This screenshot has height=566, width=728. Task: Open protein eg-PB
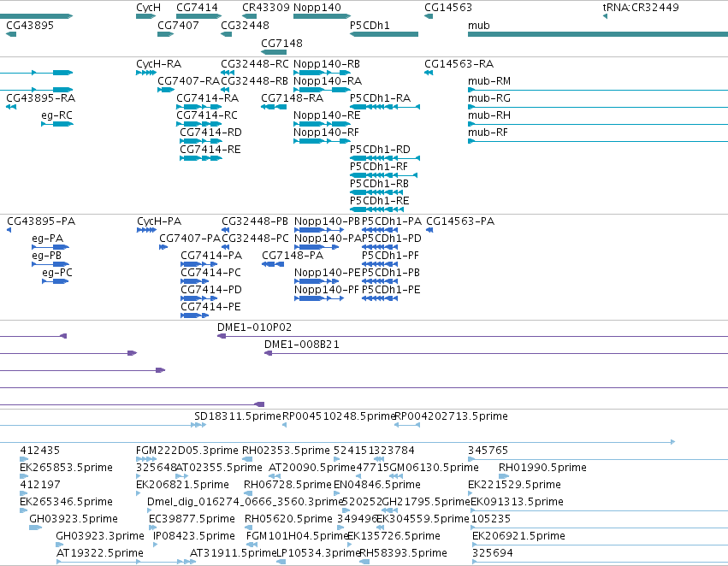tap(50, 264)
